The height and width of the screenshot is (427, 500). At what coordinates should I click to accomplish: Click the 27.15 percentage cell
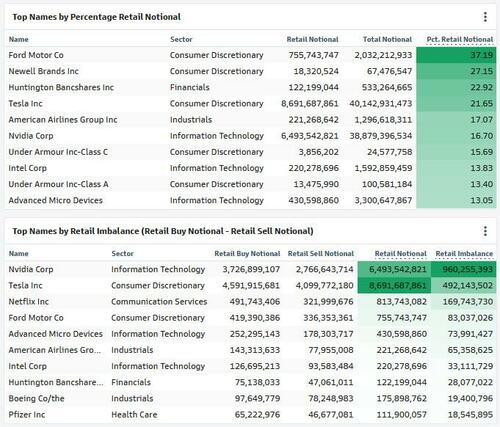[x=456, y=71]
